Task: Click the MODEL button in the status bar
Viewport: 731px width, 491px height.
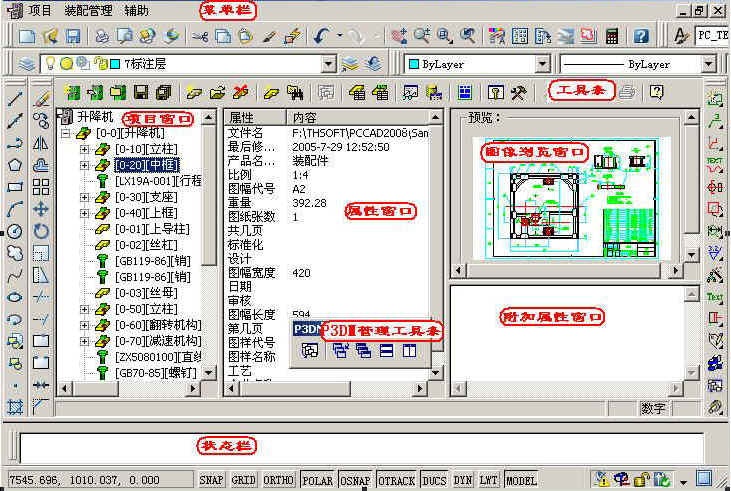Action: [521, 480]
